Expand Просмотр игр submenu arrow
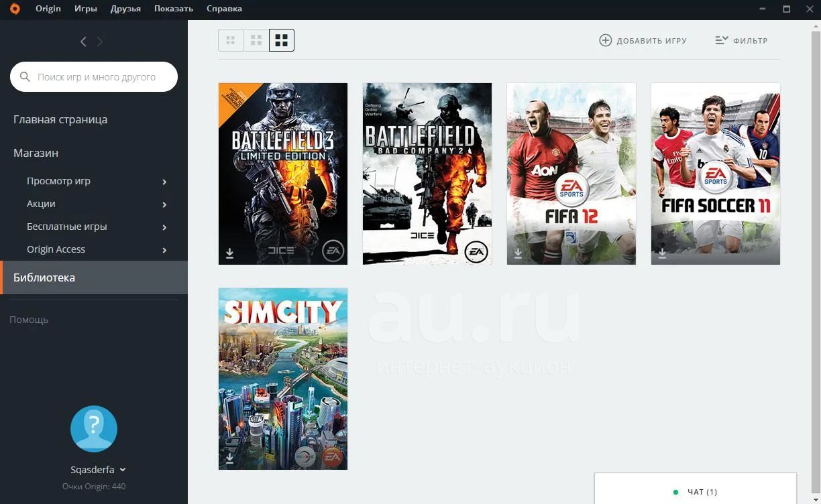 pyautogui.click(x=164, y=182)
